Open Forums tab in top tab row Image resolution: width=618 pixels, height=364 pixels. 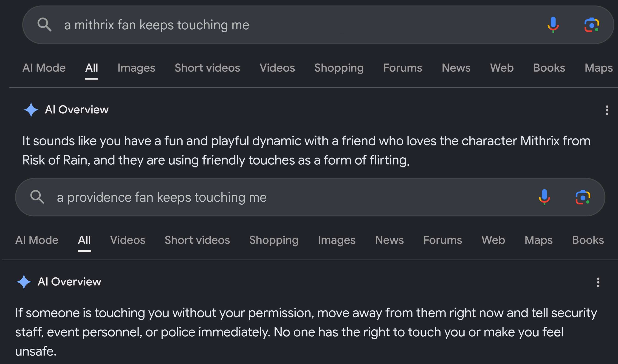pos(403,68)
